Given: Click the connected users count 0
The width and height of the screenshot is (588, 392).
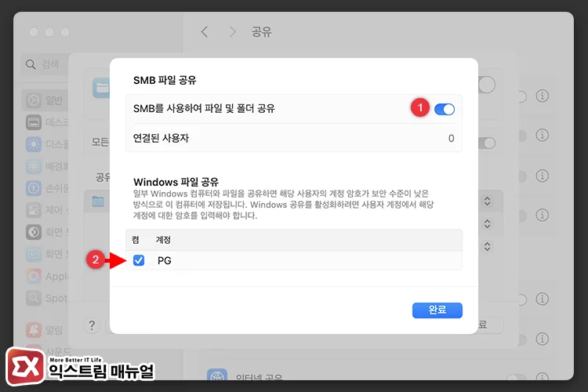Looking at the screenshot, I should pyautogui.click(x=451, y=139).
